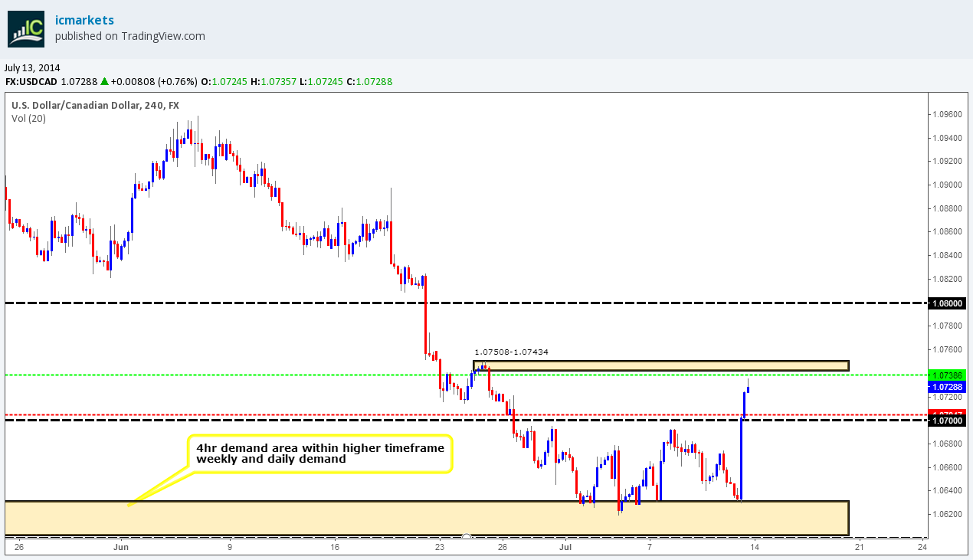Screen dimensions: 973x560
Task: Click the +0.00808 (+0.76%) change value
Action: click(153, 81)
